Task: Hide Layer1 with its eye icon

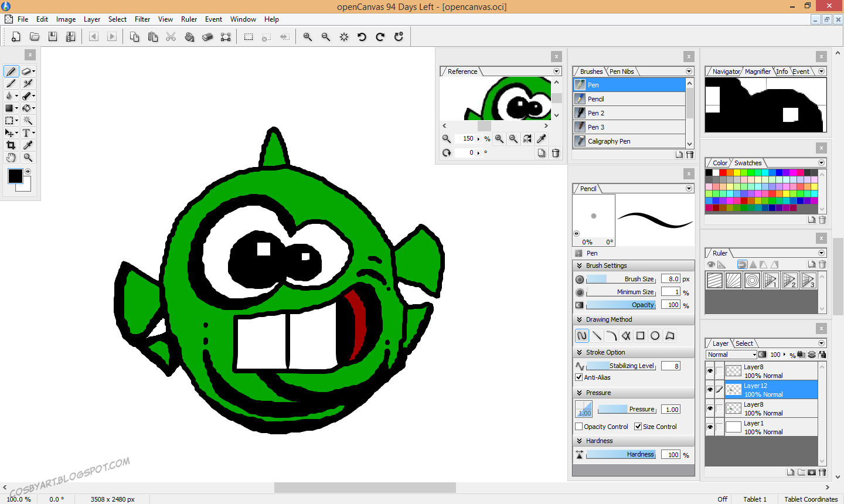Action: coord(710,427)
